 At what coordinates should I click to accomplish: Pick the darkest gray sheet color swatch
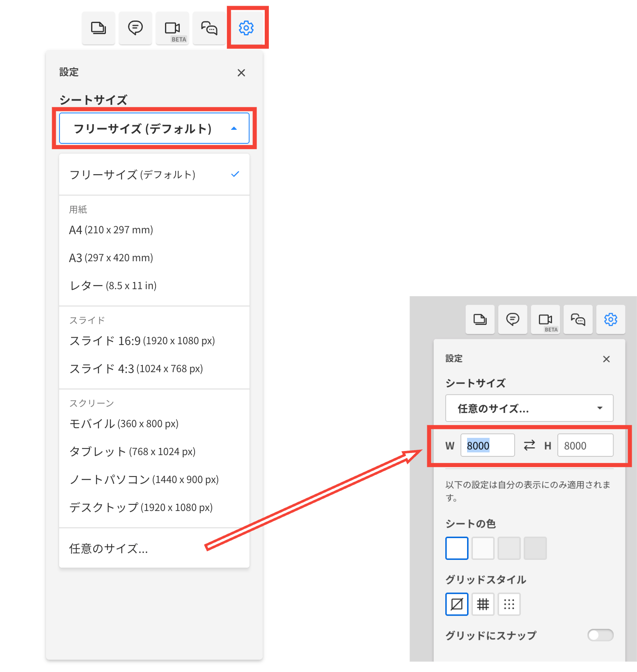point(535,548)
